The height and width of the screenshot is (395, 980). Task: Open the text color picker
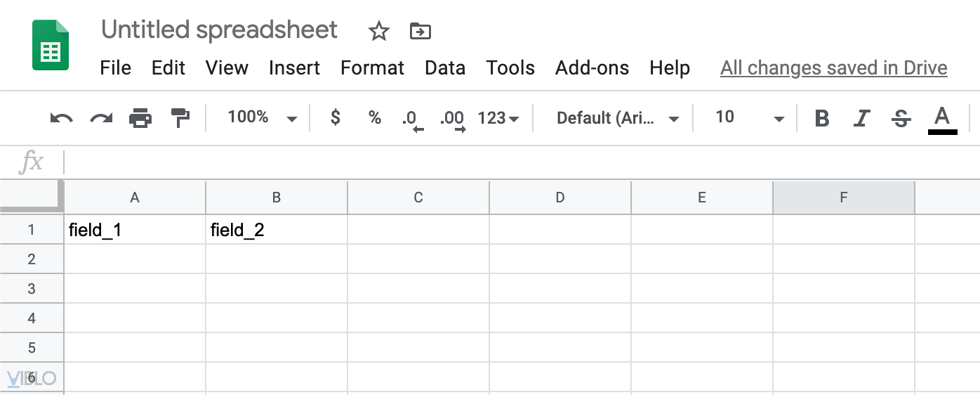click(942, 118)
